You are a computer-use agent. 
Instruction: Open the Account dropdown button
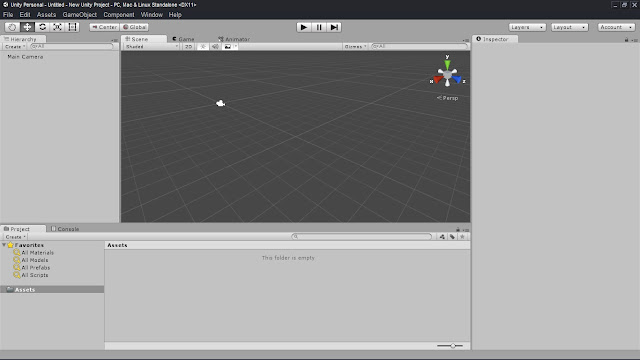click(x=616, y=27)
